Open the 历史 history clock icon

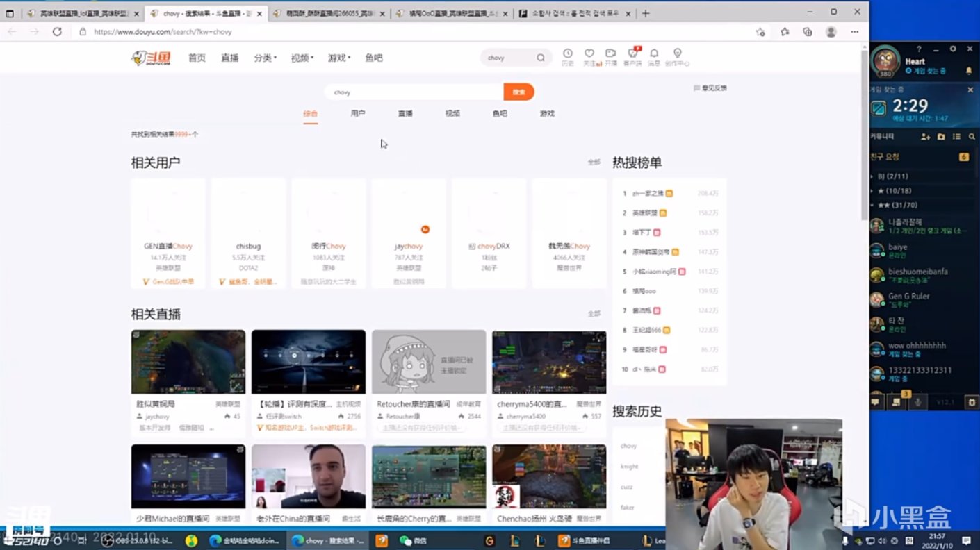[x=568, y=53]
